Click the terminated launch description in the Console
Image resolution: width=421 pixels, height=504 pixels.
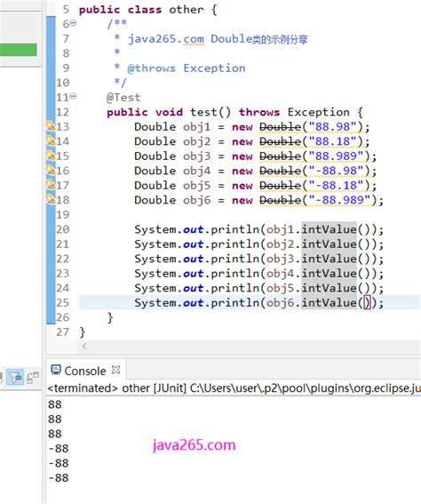coord(234,388)
